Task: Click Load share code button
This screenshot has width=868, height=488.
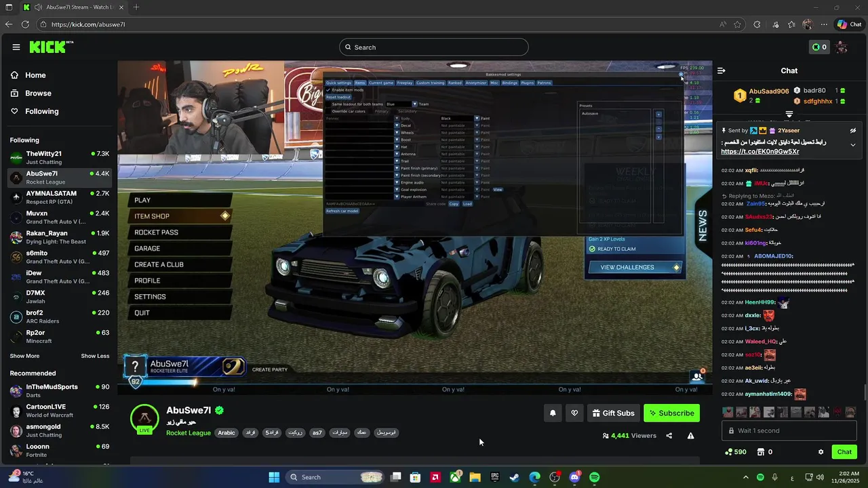Action: point(467,204)
